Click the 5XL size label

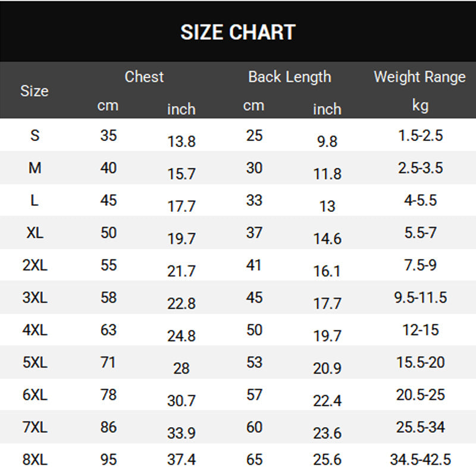tap(35, 362)
